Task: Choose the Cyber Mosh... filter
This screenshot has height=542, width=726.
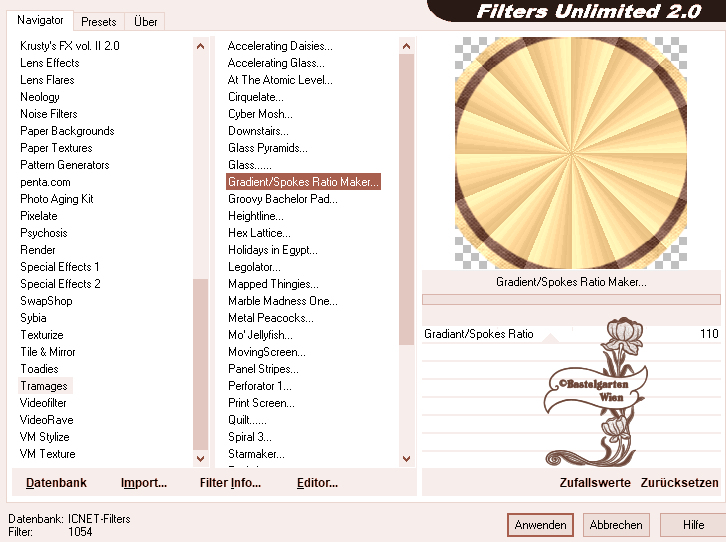Action: [260, 114]
